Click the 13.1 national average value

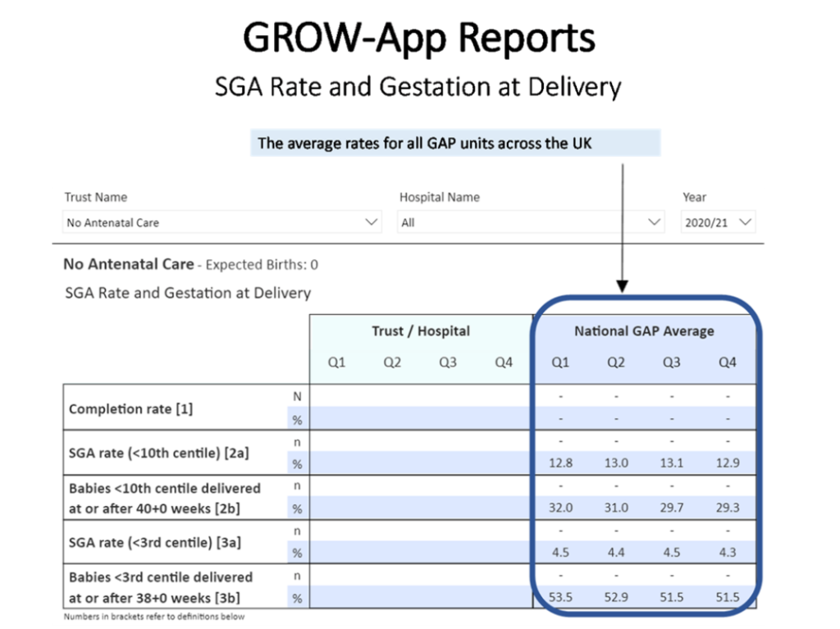[672, 463]
